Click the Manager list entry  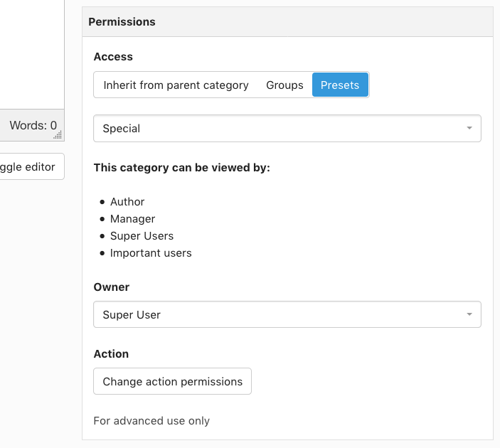click(132, 219)
